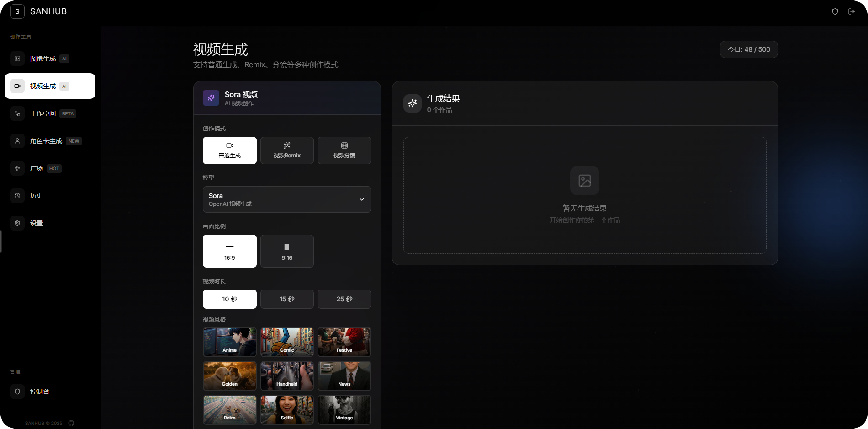Image resolution: width=868 pixels, height=429 pixels.
Task: Click the settings gear icon
Action: (x=17, y=223)
